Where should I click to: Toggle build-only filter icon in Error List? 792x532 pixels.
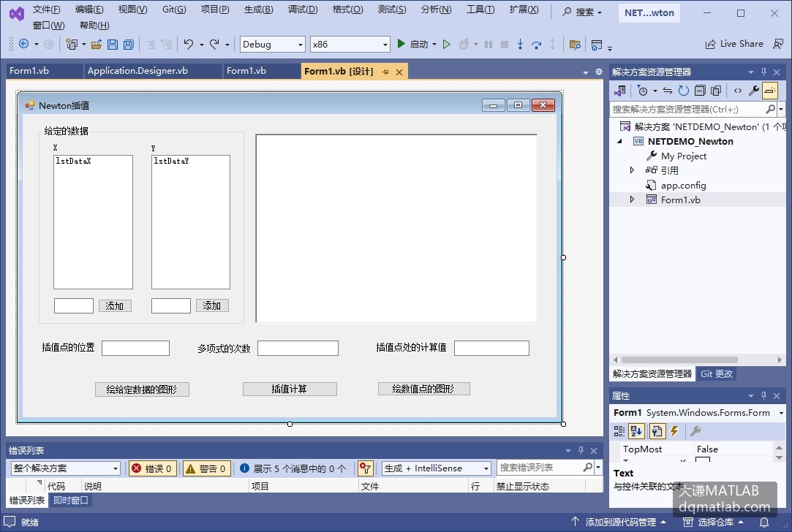coord(365,468)
